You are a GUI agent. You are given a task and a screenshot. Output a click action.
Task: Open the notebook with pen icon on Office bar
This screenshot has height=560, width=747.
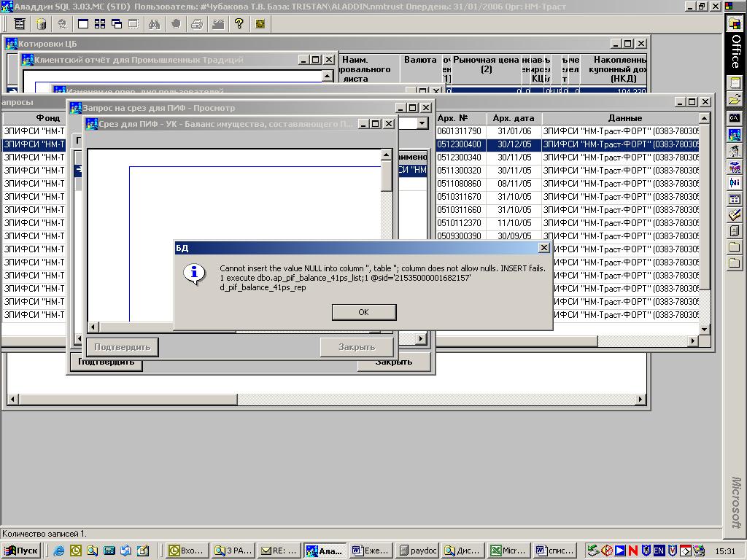point(735,215)
